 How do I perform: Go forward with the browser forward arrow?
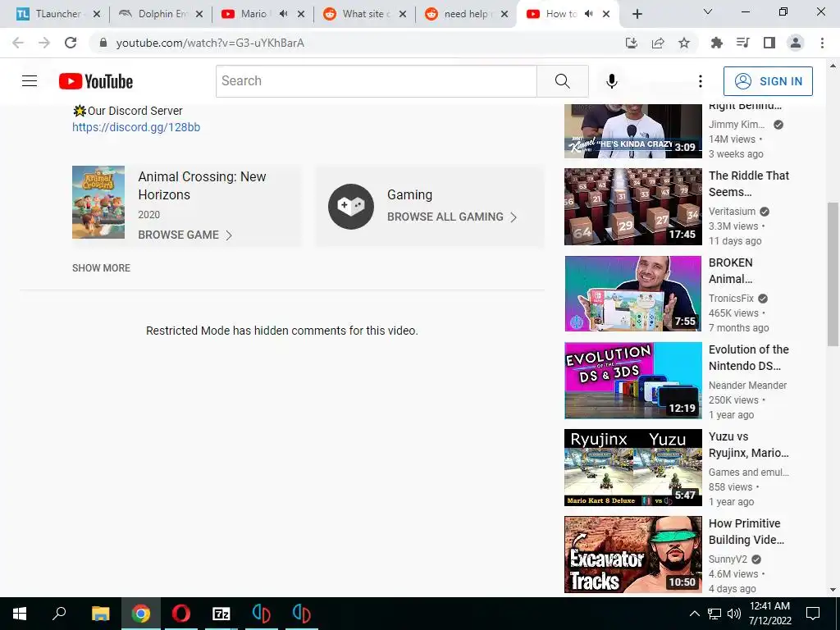tap(44, 43)
